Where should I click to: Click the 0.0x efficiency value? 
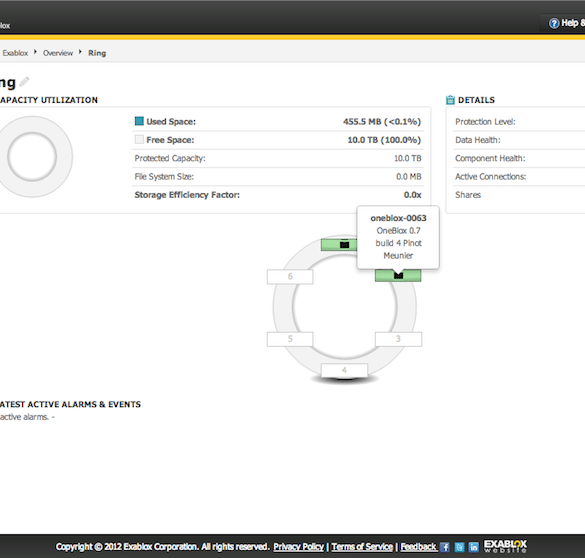click(412, 195)
